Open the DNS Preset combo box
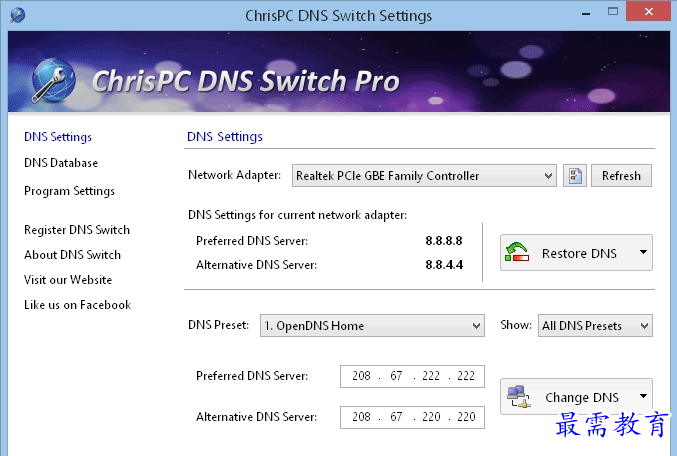Screen dimensions: 677x456 [372, 325]
